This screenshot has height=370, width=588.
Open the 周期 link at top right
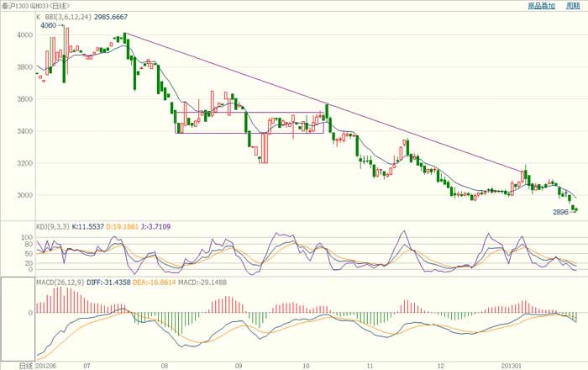point(573,6)
